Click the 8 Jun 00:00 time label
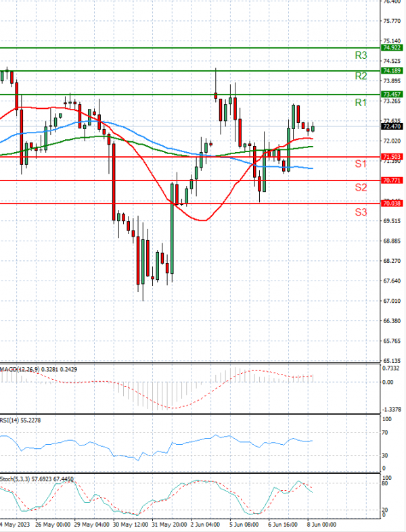The image size is (406, 532). point(321,524)
